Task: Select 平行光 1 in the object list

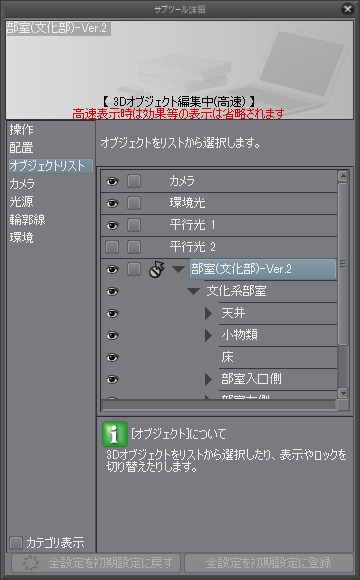Action: pos(192,225)
